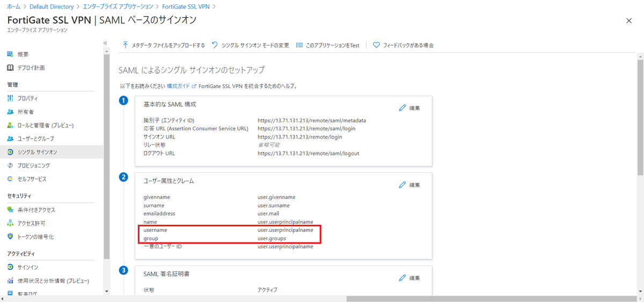Click the プロビジョニング icon
The width and height of the screenshot is (644, 302).
(x=10, y=166)
